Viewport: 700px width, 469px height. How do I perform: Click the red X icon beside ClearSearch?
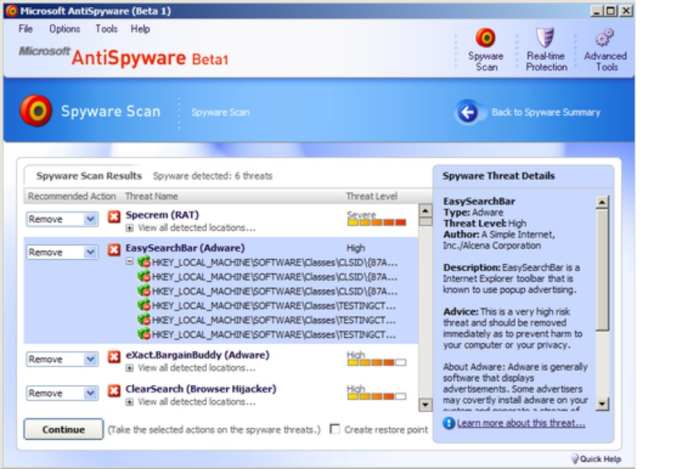(114, 391)
